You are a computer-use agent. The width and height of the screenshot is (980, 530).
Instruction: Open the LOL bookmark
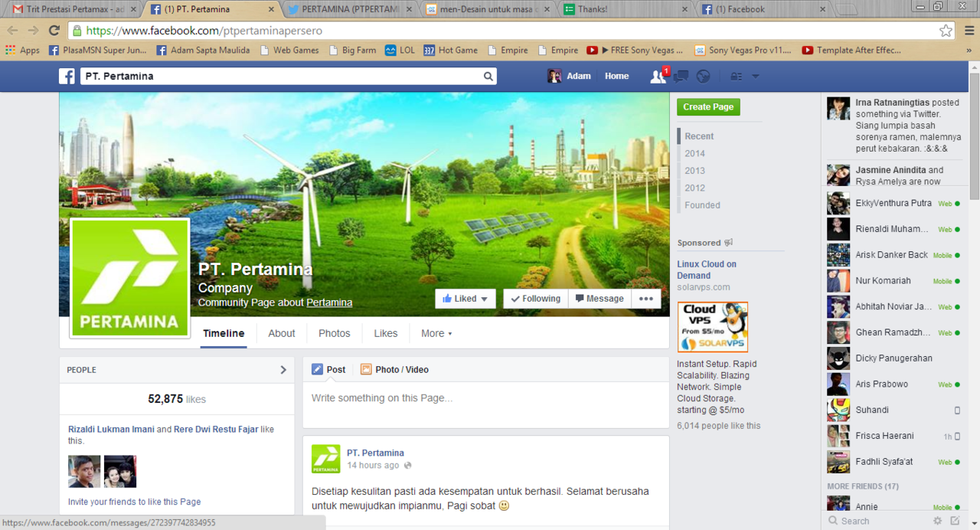click(x=400, y=51)
